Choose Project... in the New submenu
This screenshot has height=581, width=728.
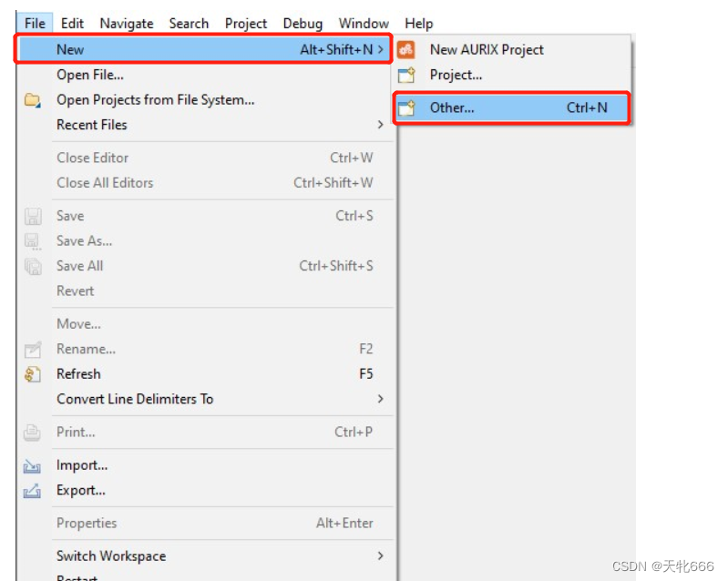click(513, 75)
